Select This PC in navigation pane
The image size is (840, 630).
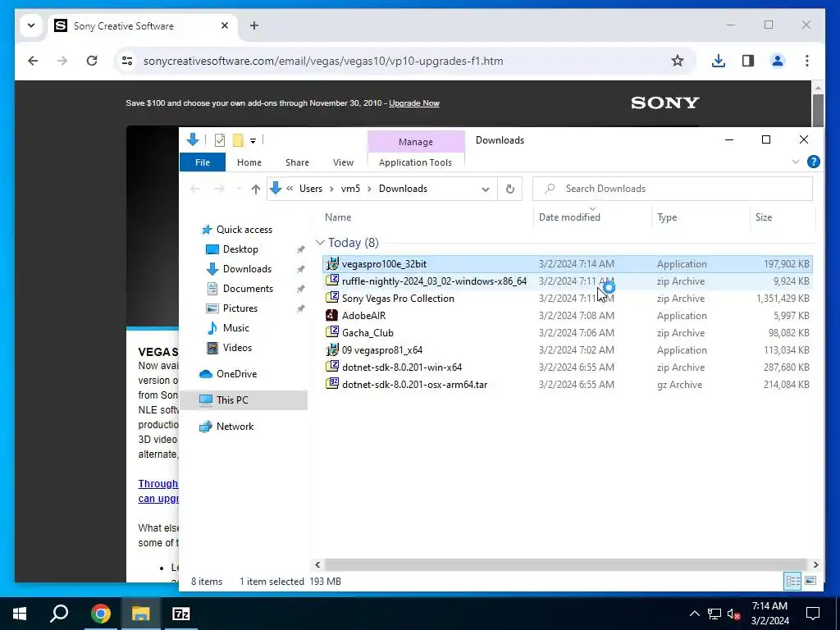coord(244,400)
